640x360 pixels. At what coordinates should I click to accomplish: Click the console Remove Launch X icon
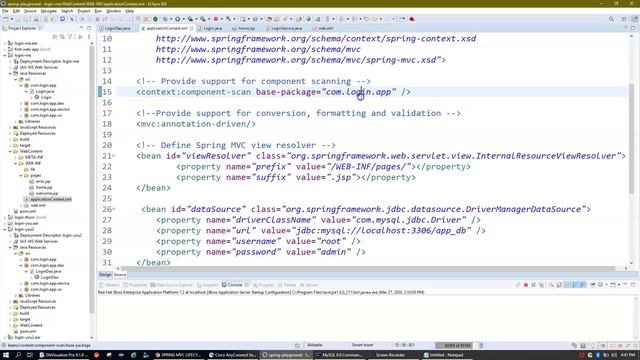point(533,285)
